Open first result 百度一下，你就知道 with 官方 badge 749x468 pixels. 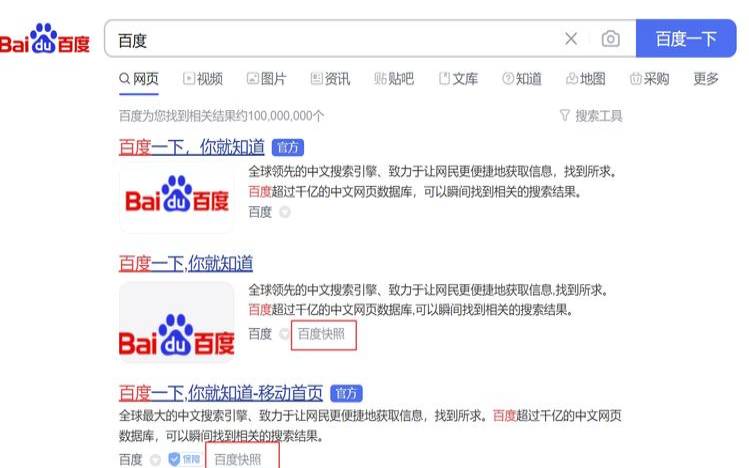tap(192, 147)
